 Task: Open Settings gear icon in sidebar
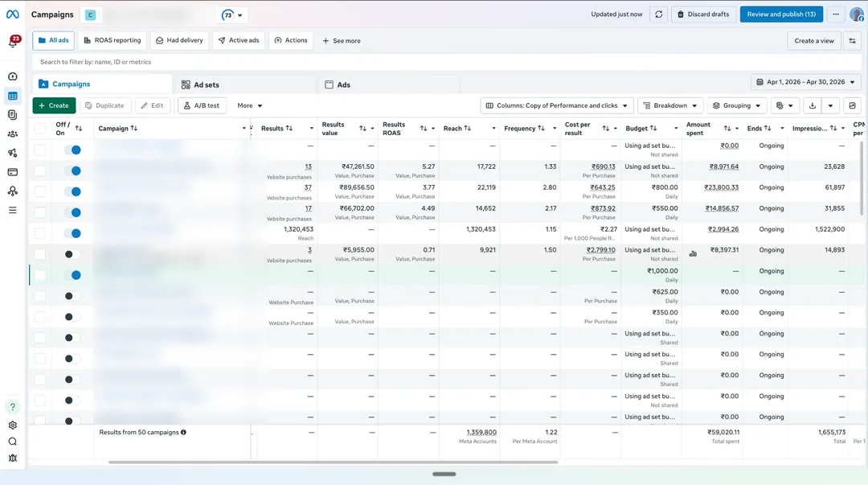tap(12, 425)
